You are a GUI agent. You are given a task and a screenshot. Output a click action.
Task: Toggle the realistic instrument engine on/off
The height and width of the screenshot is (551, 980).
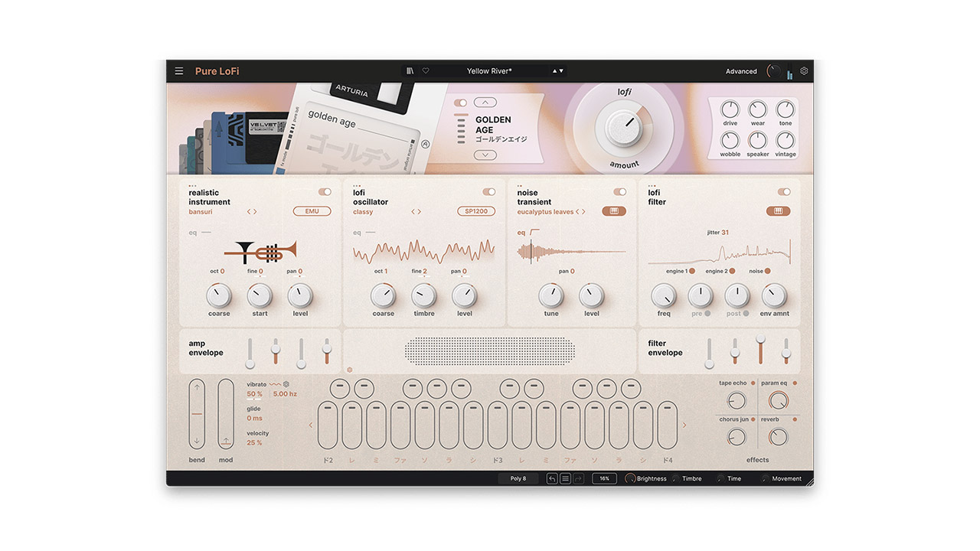point(325,192)
